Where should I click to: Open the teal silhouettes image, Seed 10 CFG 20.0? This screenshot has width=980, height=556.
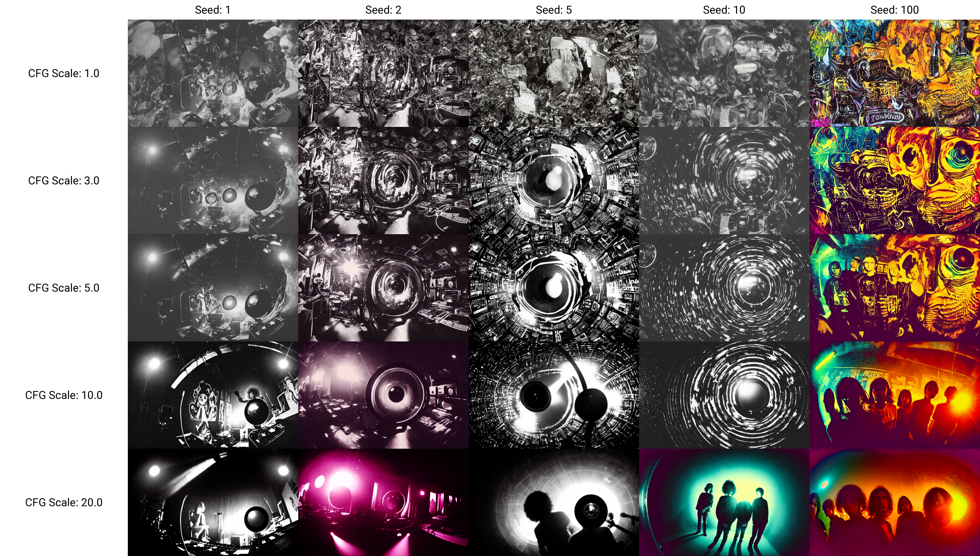724,503
